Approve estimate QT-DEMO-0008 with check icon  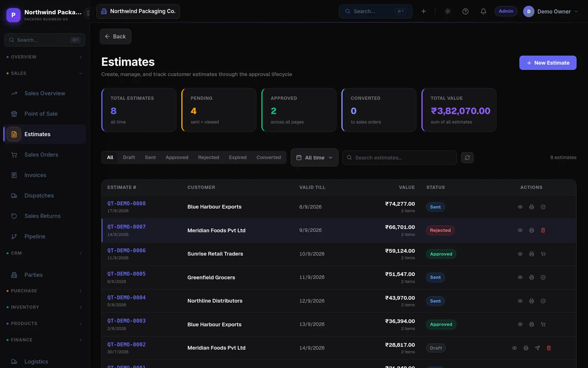tap(543, 207)
